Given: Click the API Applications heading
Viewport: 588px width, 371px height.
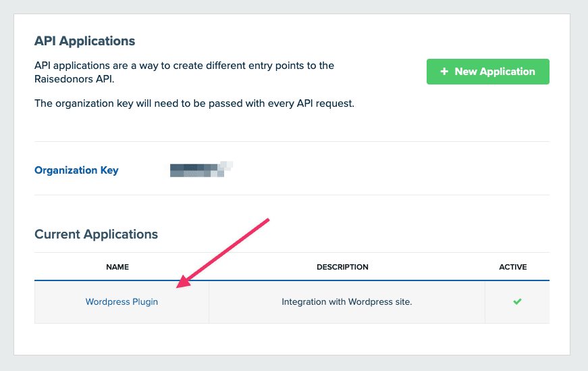Looking at the screenshot, I should click(85, 41).
